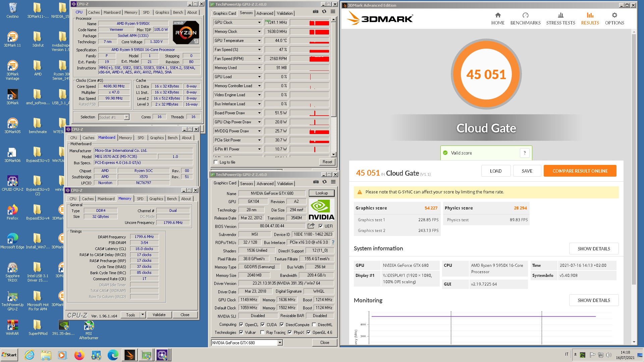Click 3DMark button in the taskbar
This screenshot has width=644, height=362.
tap(129, 355)
